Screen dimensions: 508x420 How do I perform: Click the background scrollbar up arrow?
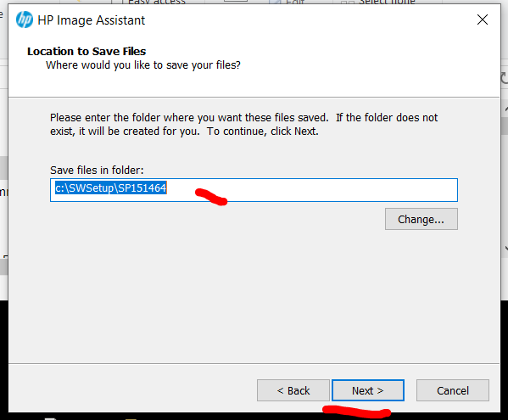tap(505, 109)
